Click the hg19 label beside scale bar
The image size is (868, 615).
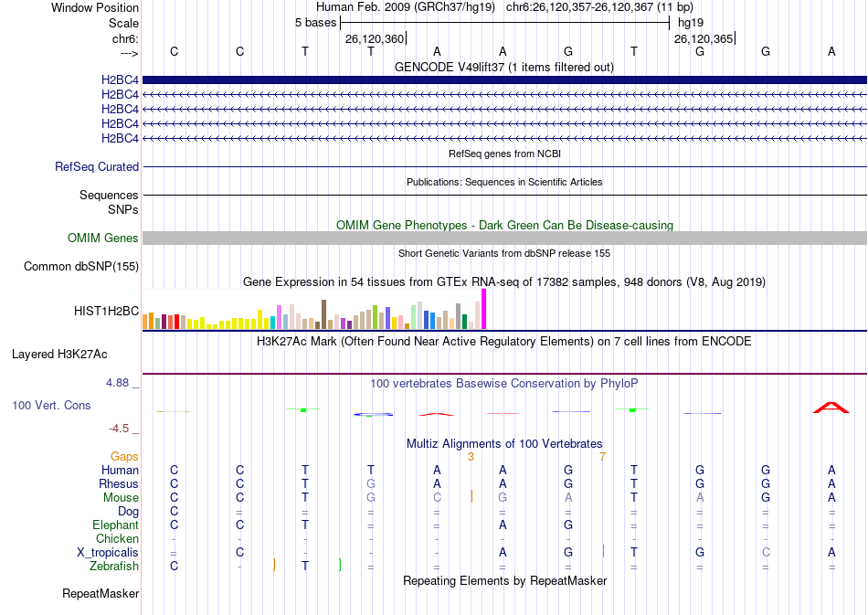click(x=691, y=23)
